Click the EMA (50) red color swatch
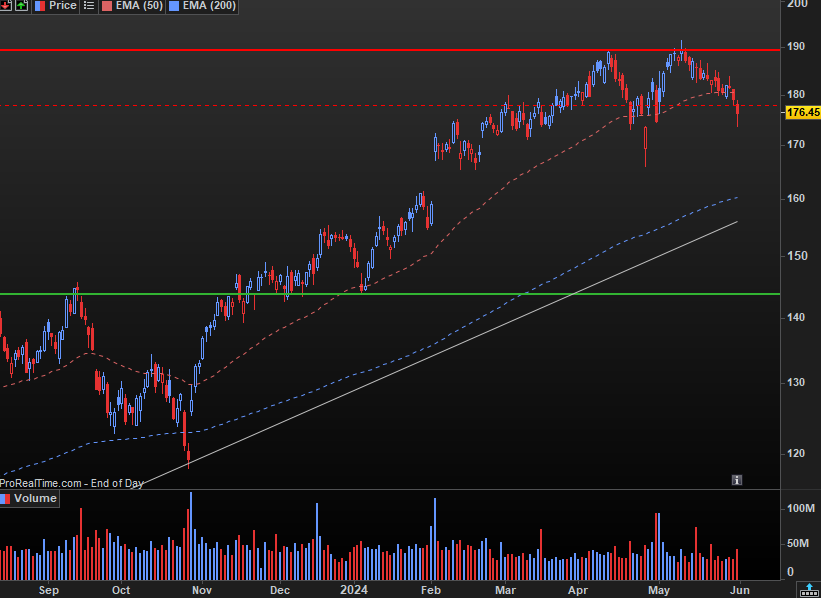This screenshot has height=598, width=821. pos(106,6)
